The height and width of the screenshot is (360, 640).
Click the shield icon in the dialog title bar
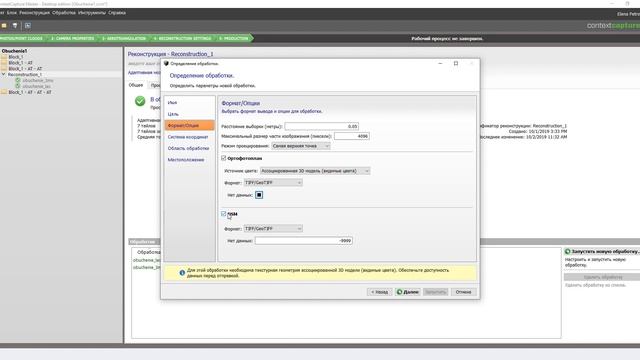(x=166, y=64)
